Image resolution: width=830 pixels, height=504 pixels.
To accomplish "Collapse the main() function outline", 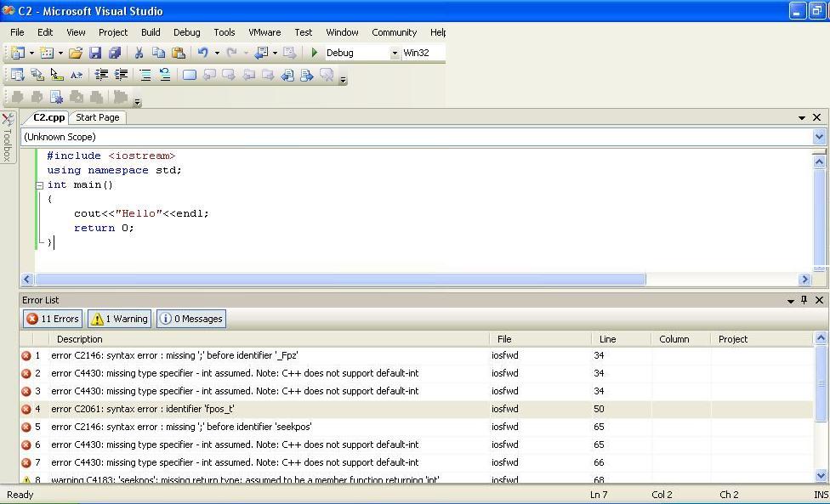I will pyautogui.click(x=39, y=184).
